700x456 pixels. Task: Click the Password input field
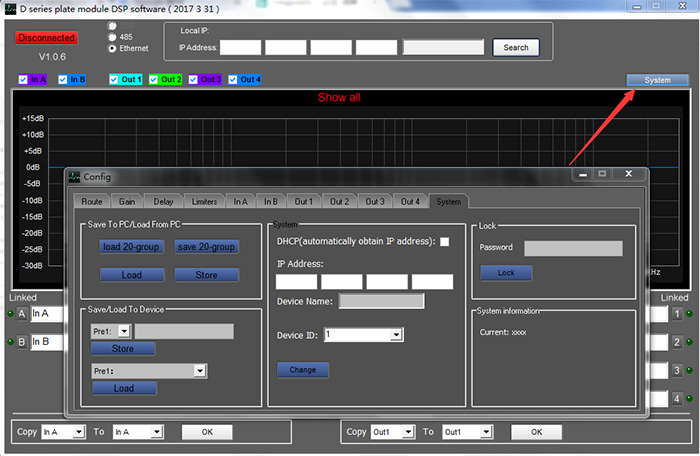(x=573, y=248)
